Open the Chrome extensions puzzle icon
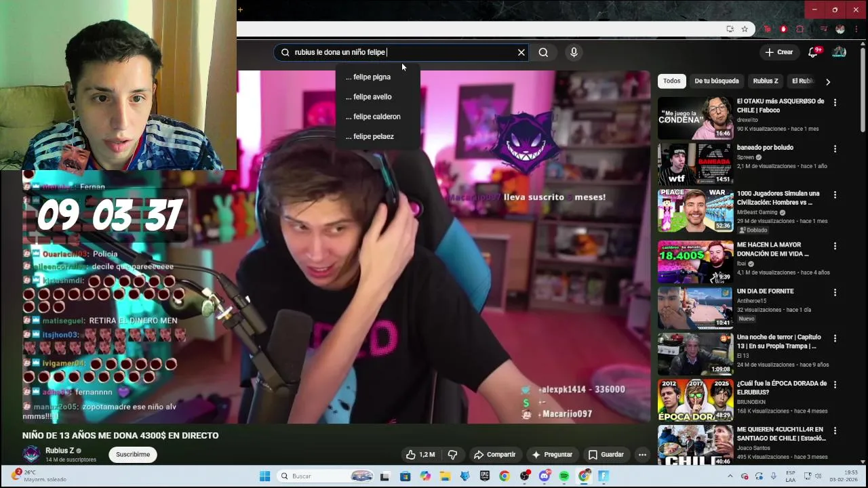Image resolution: width=868 pixels, height=488 pixels. pos(800,29)
